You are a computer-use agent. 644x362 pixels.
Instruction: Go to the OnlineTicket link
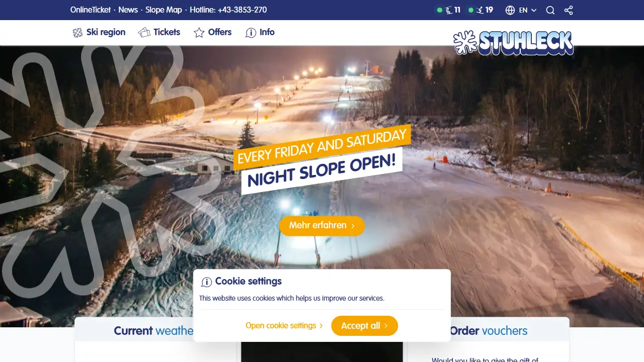[91, 10]
